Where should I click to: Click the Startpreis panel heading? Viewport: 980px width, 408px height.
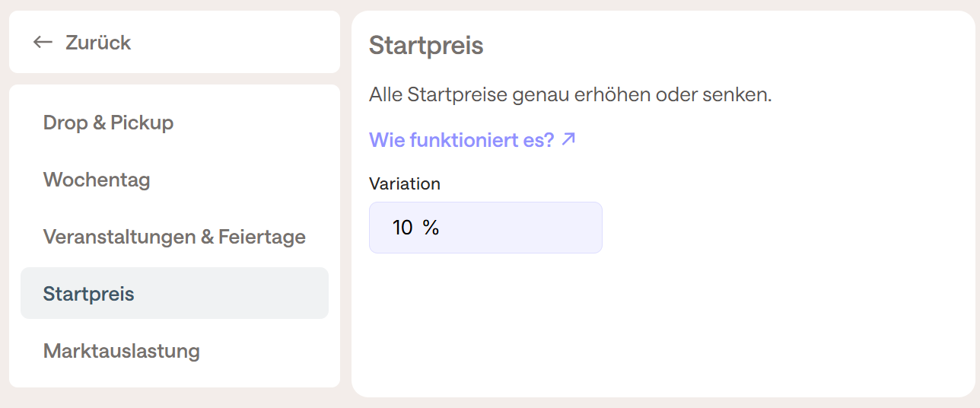pos(426,45)
